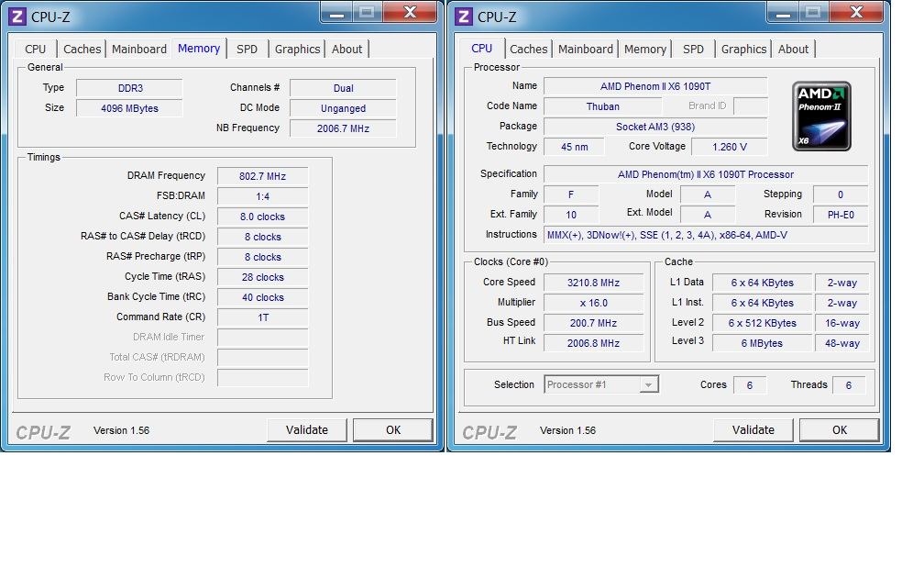Click the tRAS 28 clocks value
The image size is (924, 578).
263,277
